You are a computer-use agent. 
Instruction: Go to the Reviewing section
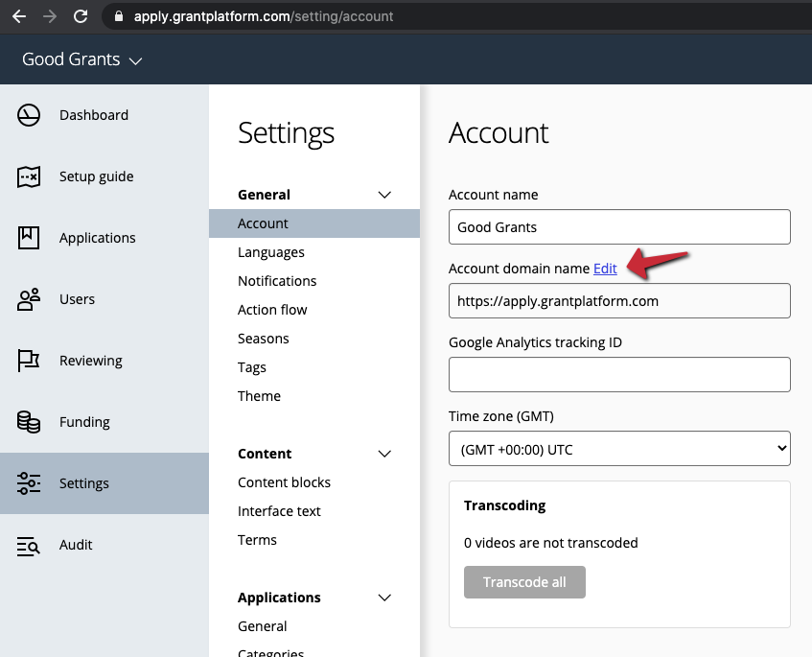pyautogui.click(x=104, y=361)
